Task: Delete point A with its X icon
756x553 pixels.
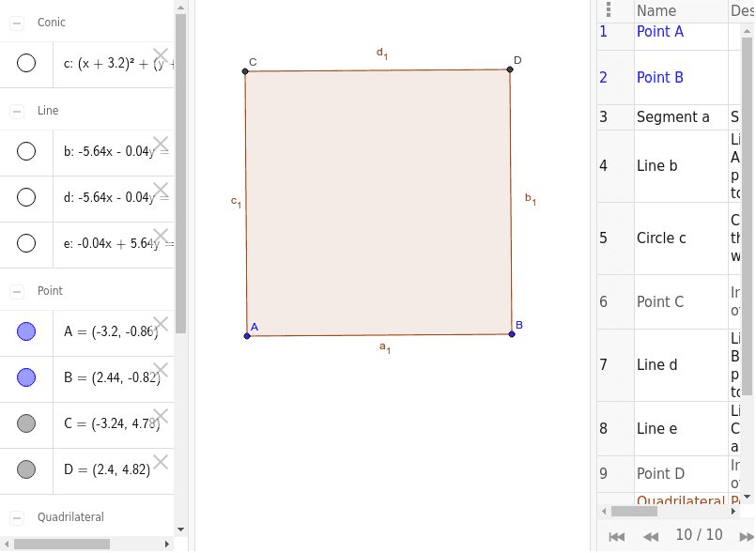Action: coord(161,325)
